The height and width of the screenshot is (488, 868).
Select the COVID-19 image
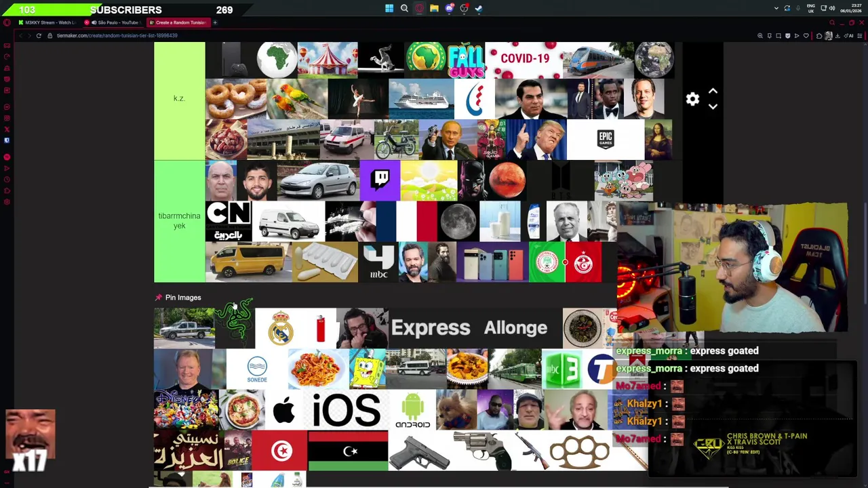coord(524,60)
